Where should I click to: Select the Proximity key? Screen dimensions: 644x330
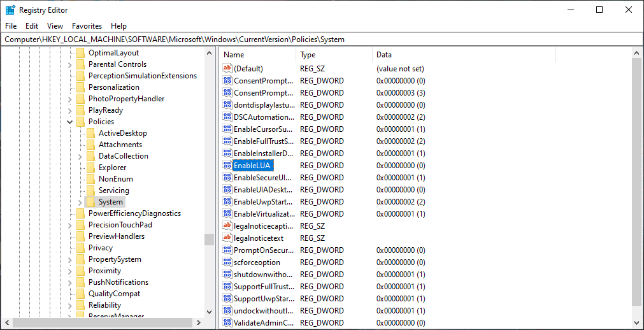coord(104,270)
